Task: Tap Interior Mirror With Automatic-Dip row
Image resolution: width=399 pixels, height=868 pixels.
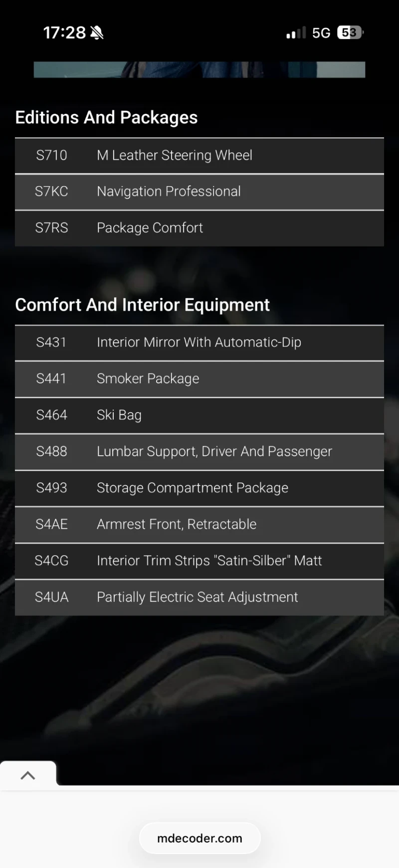Action: tap(199, 342)
